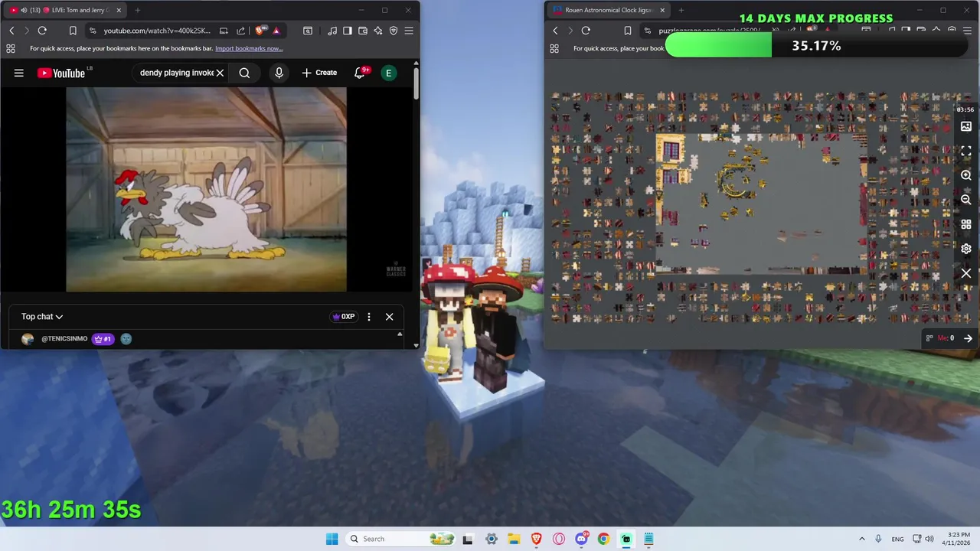Open the YouTube hamburger guide menu

click(19, 73)
